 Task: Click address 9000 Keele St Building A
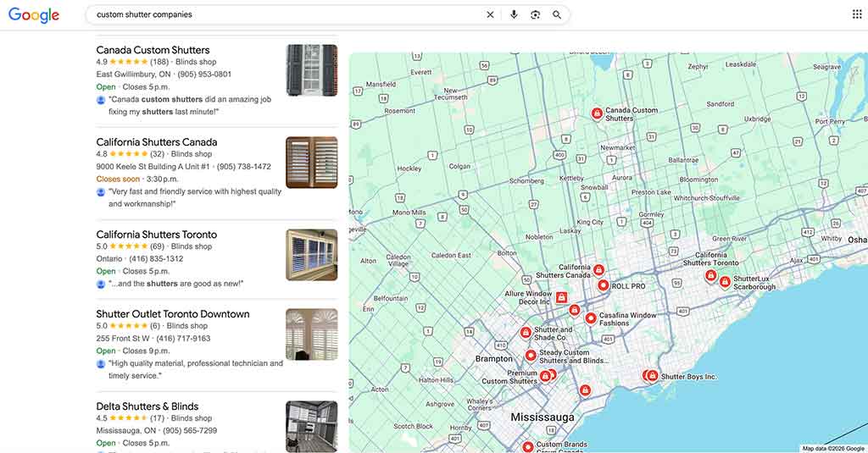coord(153,167)
